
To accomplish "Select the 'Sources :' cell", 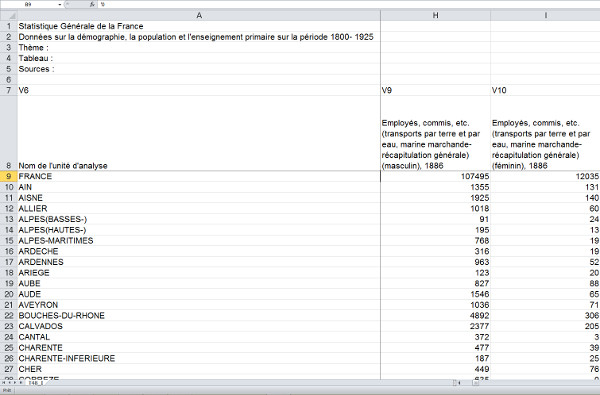I will (199, 69).
